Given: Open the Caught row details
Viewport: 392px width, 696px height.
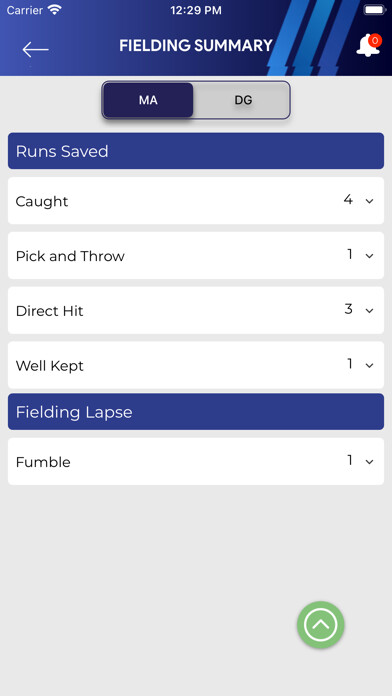Looking at the screenshot, I should pyautogui.click(x=196, y=201).
